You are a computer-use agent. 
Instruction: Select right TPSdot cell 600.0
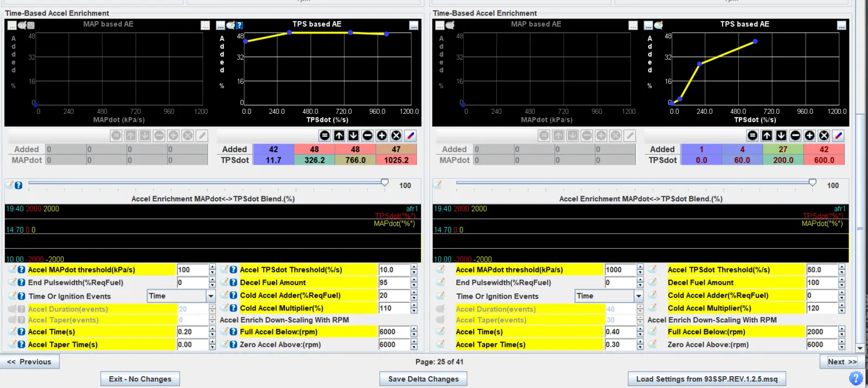824,160
